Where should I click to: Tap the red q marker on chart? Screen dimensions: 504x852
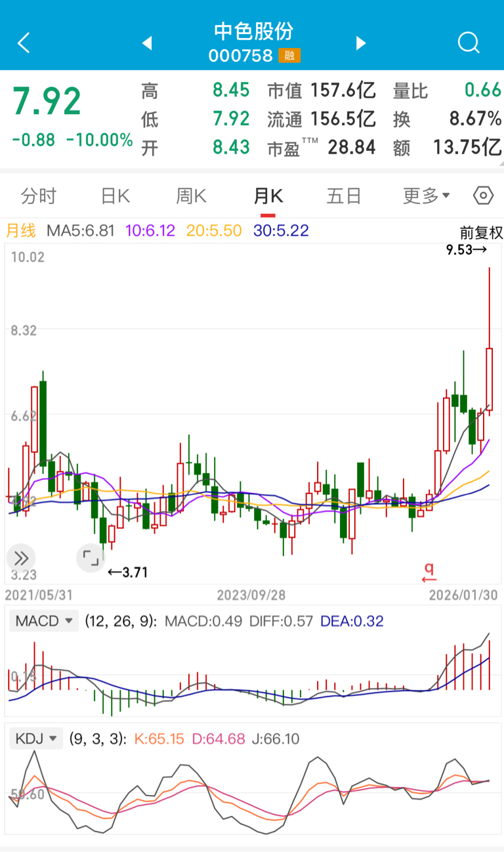coord(429,573)
